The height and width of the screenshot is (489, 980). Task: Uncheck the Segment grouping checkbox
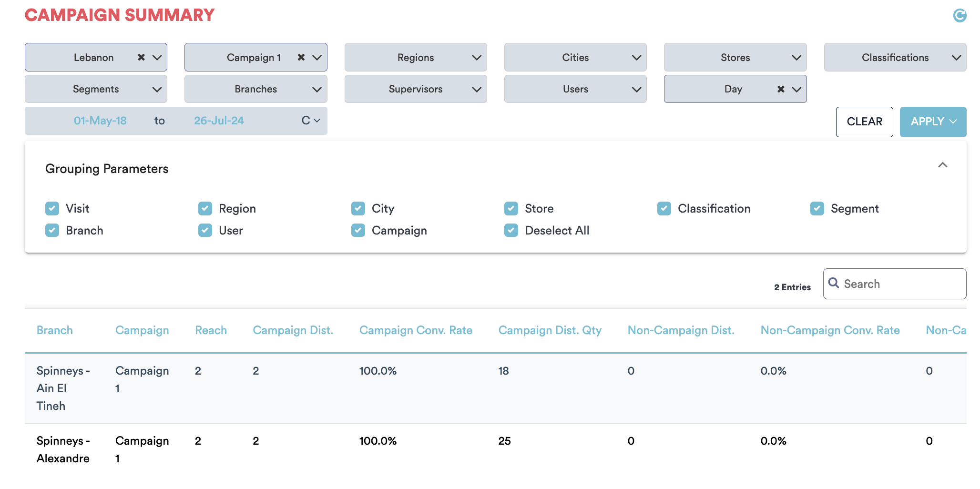pos(817,208)
